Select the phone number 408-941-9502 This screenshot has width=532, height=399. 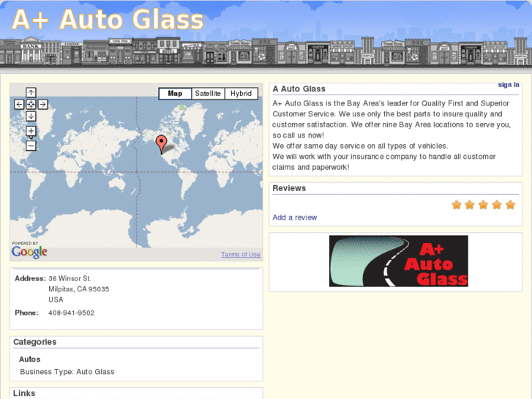pos(71,313)
